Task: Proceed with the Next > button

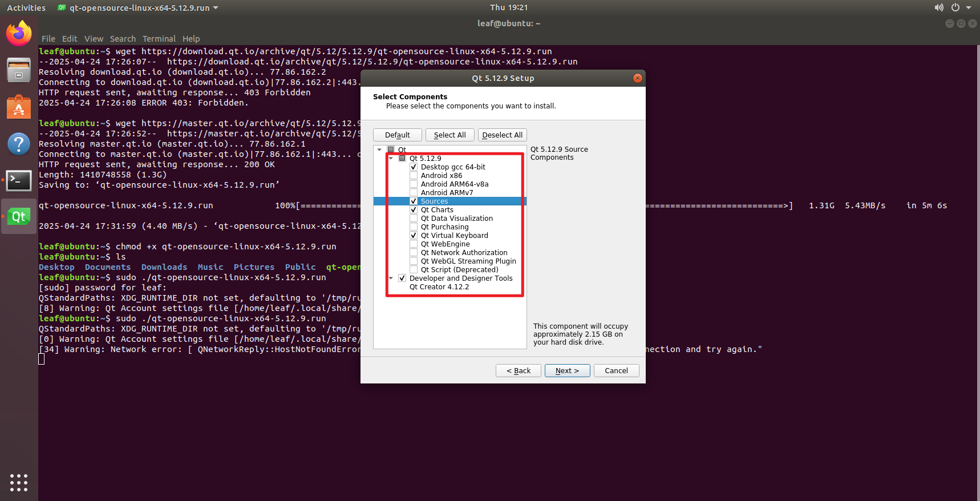Action: click(x=568, y=370)
